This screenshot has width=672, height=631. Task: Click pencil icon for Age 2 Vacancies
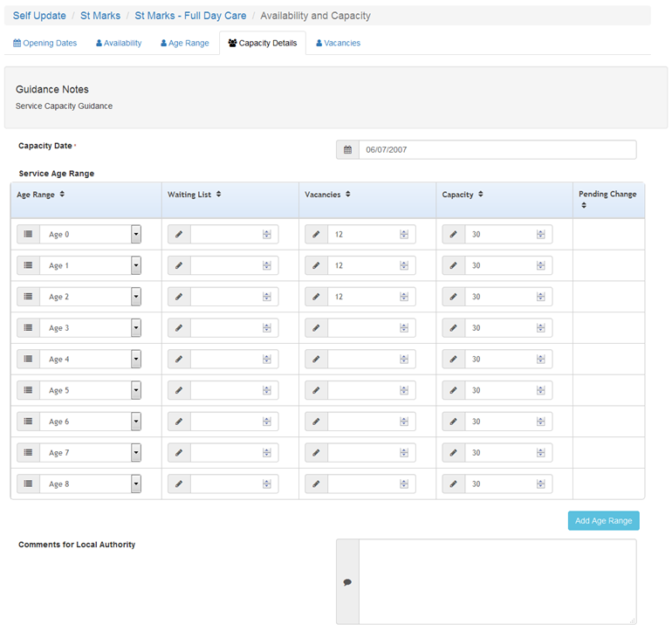[x=316, y=297]
